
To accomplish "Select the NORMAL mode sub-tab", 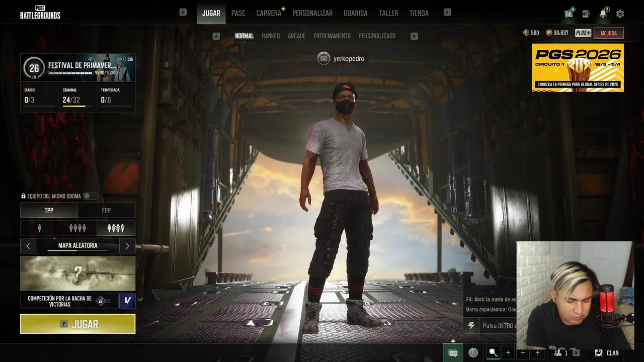I will coord(245,36).
